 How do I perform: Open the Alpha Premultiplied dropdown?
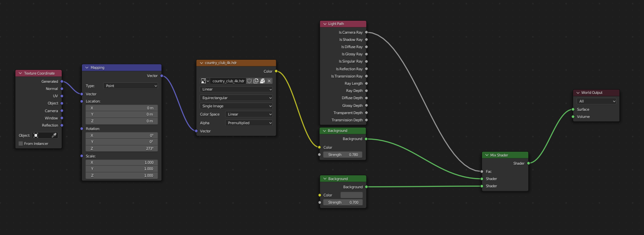point(249,123)
